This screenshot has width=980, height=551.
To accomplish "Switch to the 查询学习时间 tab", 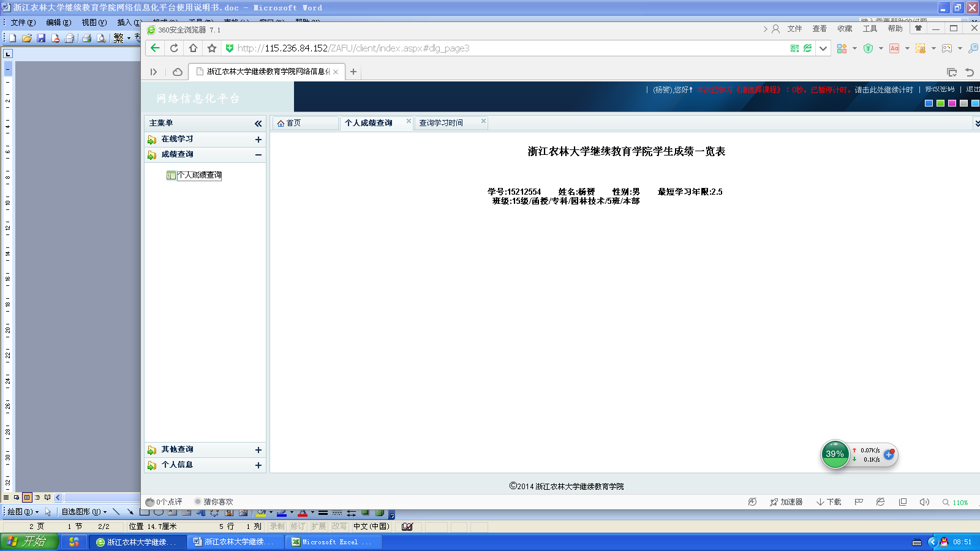I will 441,123.
